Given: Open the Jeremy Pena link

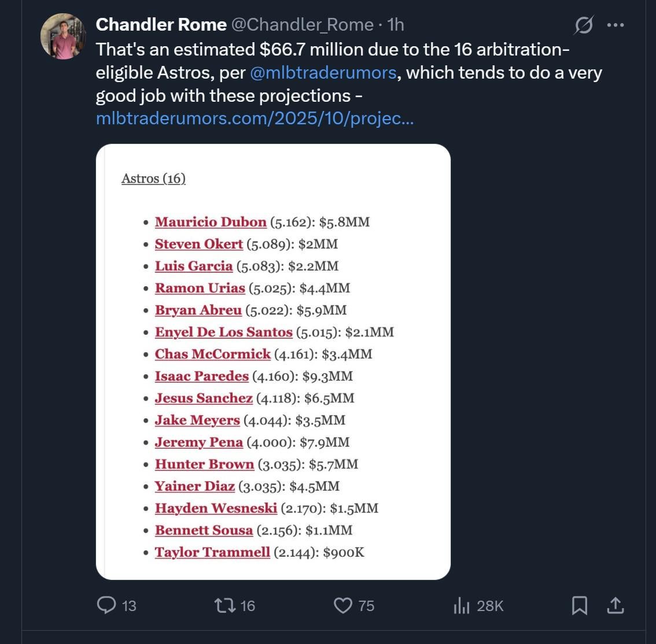Looking at the screenshot, I should tap(198, 442).
